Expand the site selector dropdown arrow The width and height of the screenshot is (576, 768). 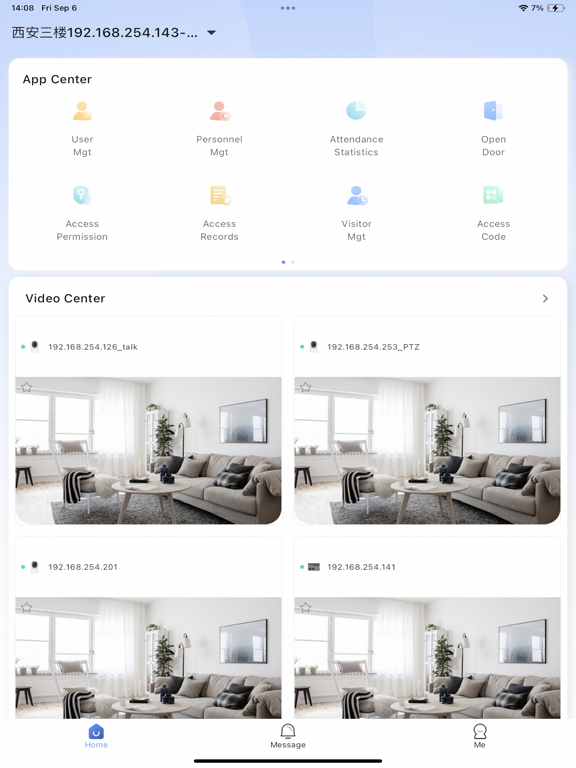pos(211,33)
